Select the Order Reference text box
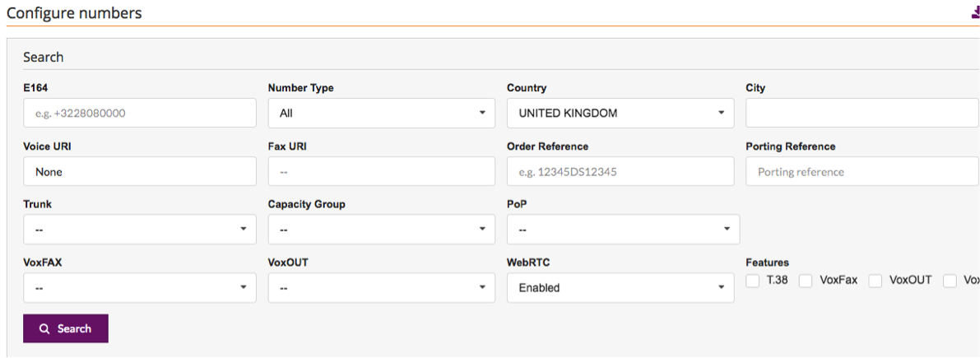 [620, 171]
